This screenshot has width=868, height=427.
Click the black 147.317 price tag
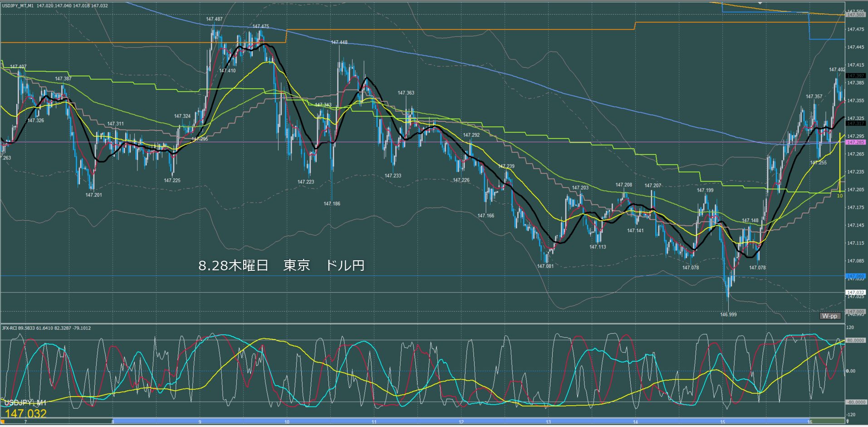[855, 124]
